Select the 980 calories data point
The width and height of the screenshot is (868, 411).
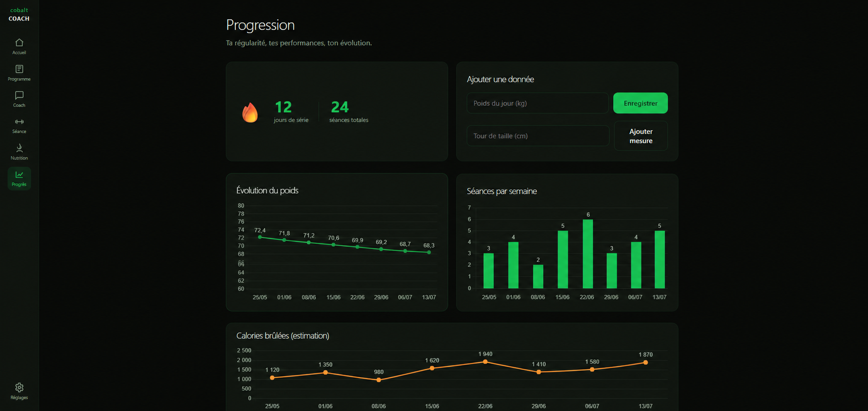[x=379, y=380]
